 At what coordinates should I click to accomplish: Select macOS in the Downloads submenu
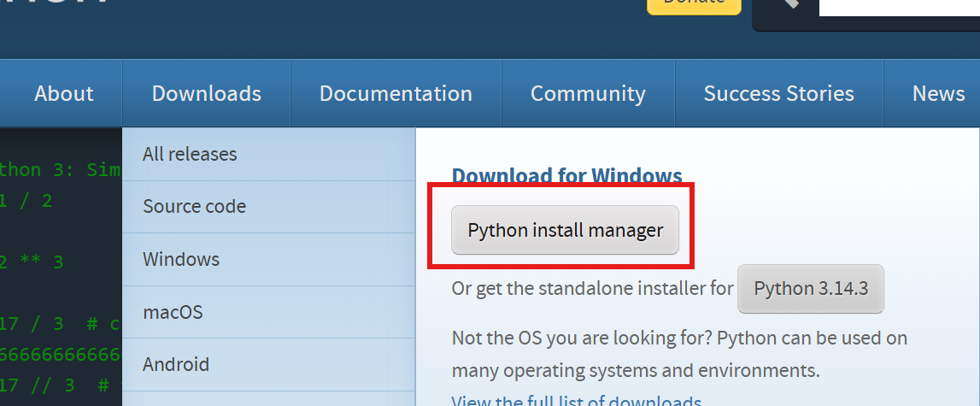pyautogui.click(x=268, y=311)
